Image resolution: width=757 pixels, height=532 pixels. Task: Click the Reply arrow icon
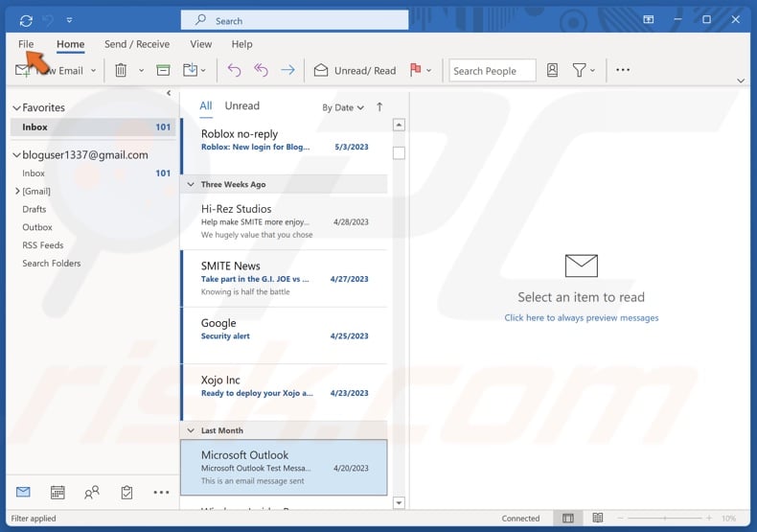tap(234, 71)
